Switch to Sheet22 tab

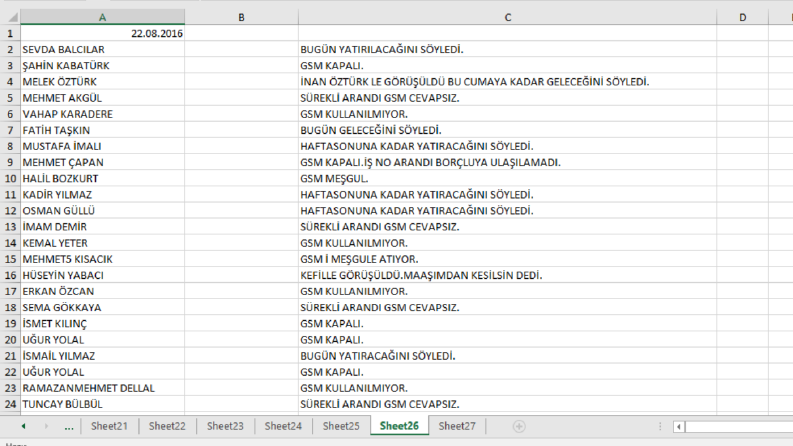point(167,426)
